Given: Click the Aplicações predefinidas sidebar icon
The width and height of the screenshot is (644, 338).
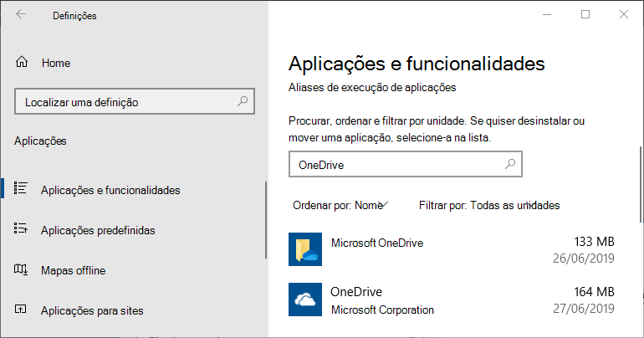Looking at the screenshot, I should point(21,228).
